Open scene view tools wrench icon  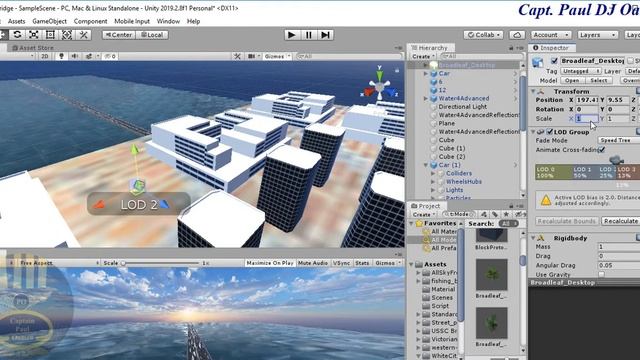(x=237, y=56)
